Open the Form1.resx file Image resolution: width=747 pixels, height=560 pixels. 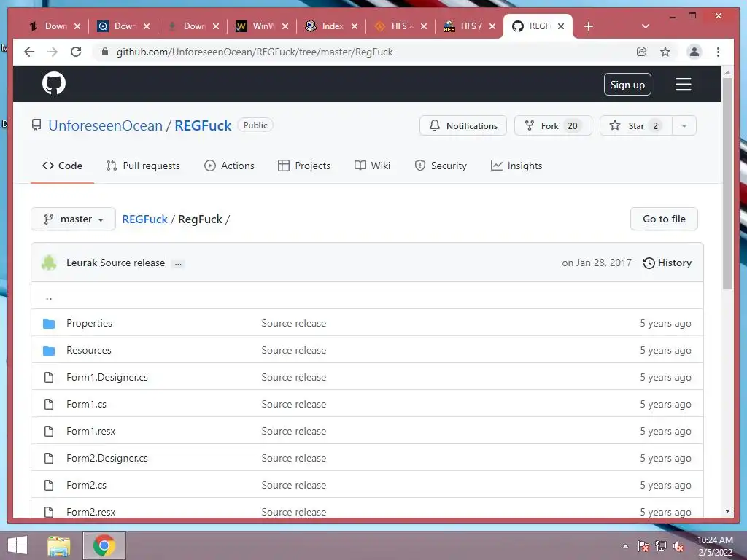pos(91,432)
